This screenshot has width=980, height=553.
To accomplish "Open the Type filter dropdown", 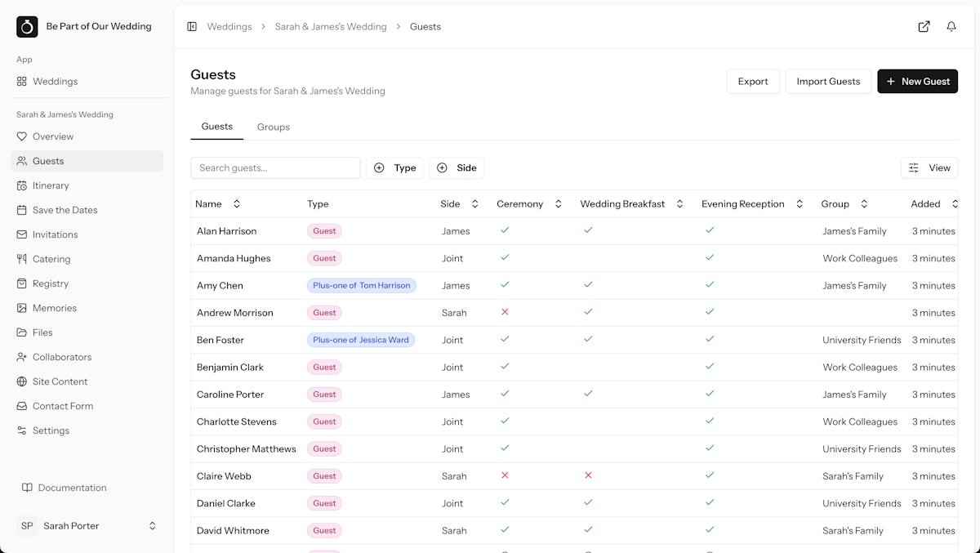I will click(395, 168).
